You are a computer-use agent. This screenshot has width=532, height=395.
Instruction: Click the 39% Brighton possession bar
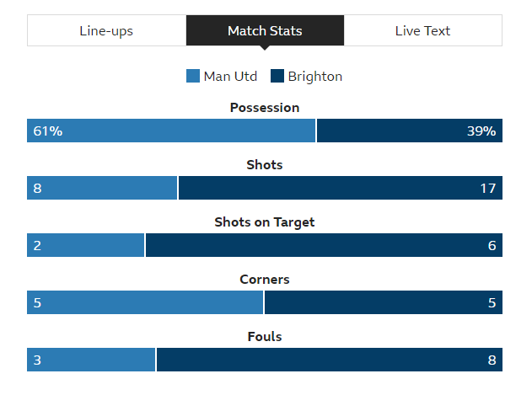point(410,131)
